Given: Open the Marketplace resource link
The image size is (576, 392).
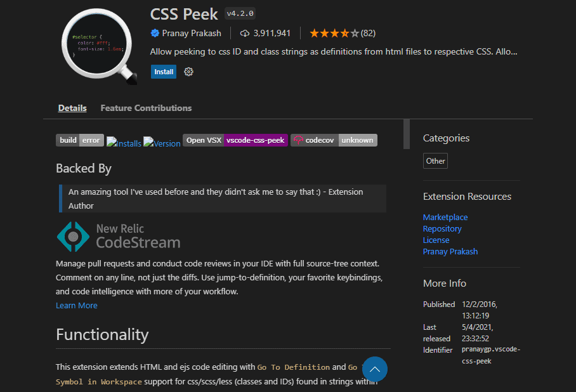Looking at the screenshot, I should [445, 217].
